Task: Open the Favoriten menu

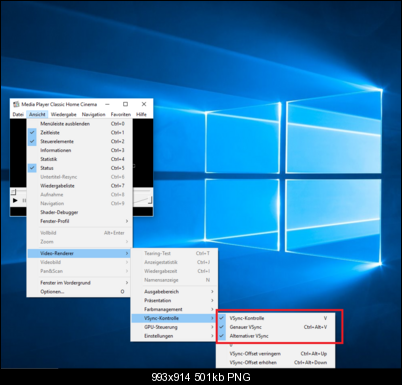Action: pyautogui.click(x=121, y=114)
